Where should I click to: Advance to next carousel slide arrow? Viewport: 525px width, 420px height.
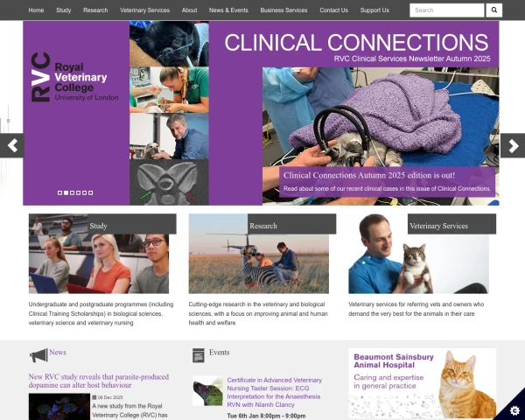[513, 145]
